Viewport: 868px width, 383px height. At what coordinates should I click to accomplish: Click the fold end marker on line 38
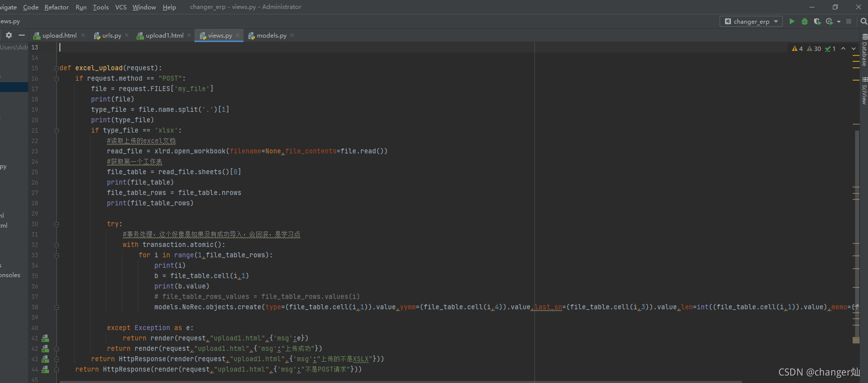coord(56,307)
